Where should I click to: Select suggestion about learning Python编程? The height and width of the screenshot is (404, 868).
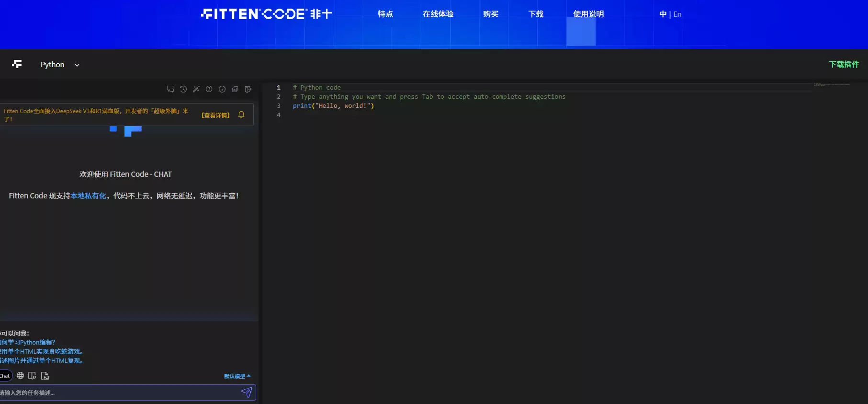(28, 342)
